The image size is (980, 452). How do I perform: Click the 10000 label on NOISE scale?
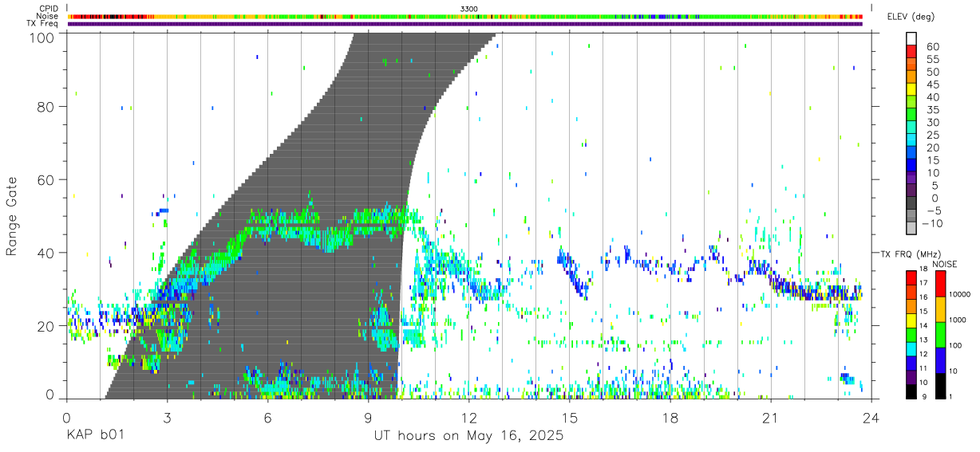tap(960, 294)
